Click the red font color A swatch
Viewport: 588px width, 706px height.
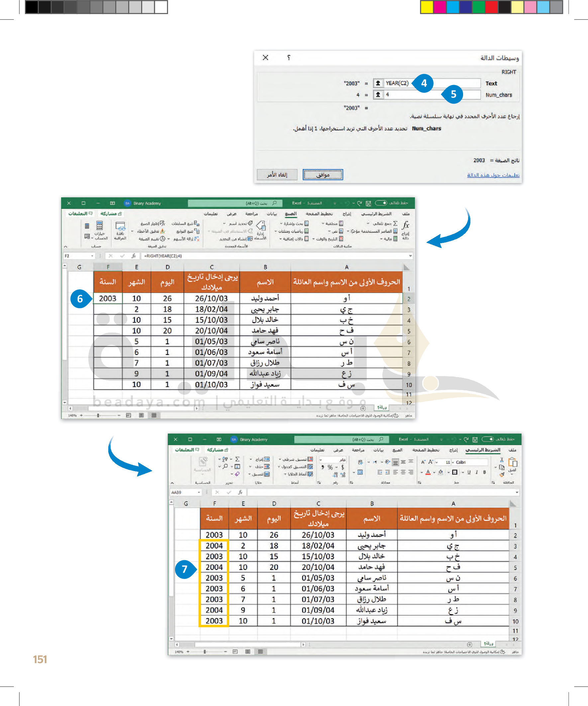click(428, 472)
